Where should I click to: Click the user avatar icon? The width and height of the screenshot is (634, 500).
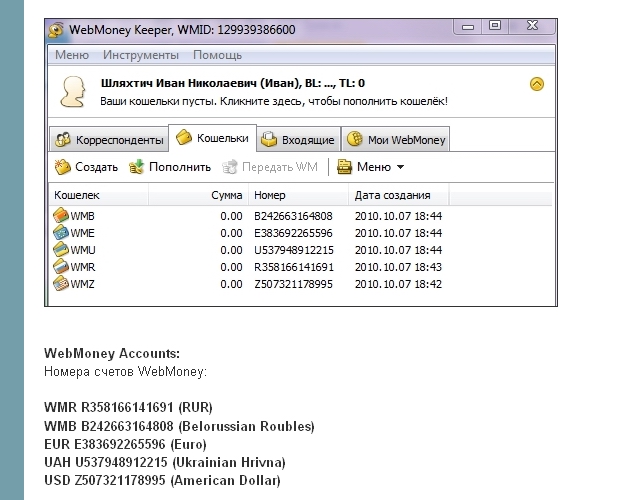coord(73,93)
